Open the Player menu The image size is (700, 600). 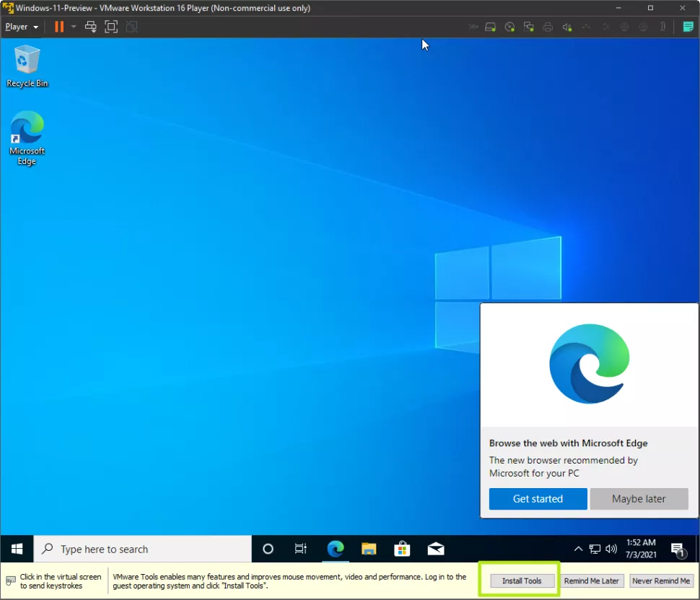(x=22, y=27)
